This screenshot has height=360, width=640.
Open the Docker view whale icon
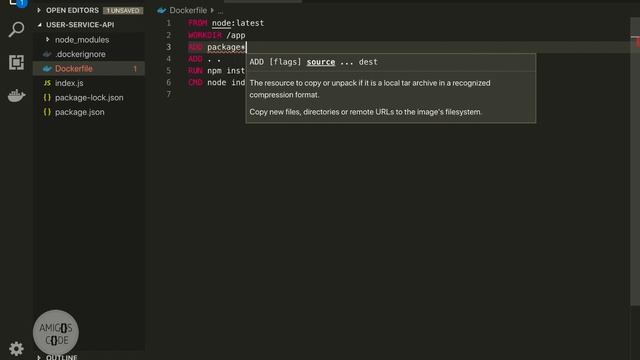(x=16, y=96)
